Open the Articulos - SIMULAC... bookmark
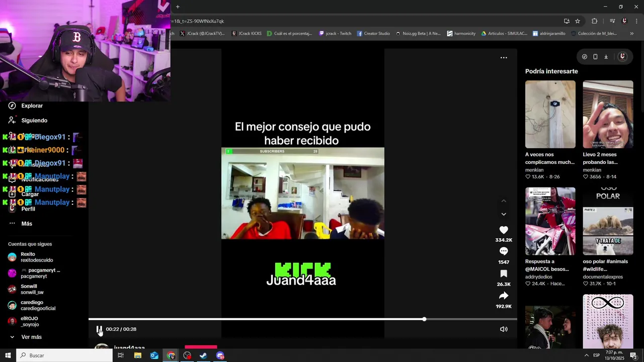This screenshot has height=362, width=644. click(504, 34)
